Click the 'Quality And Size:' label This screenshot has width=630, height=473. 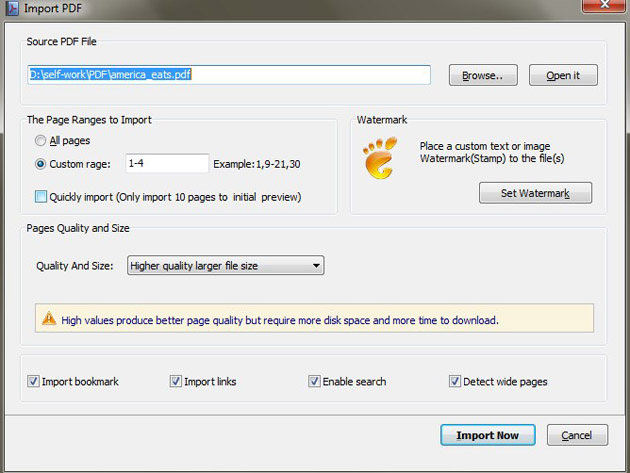point(75,266)
